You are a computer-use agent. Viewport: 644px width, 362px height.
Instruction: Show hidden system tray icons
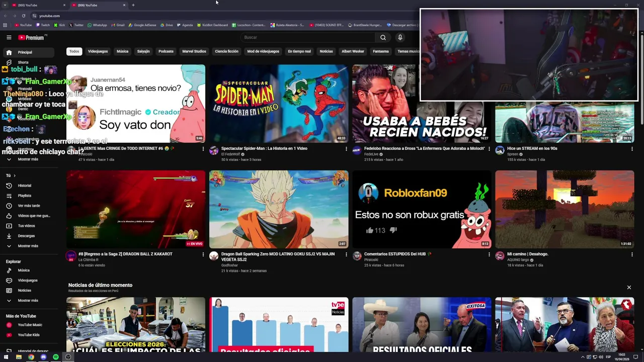tap(583, 357)
